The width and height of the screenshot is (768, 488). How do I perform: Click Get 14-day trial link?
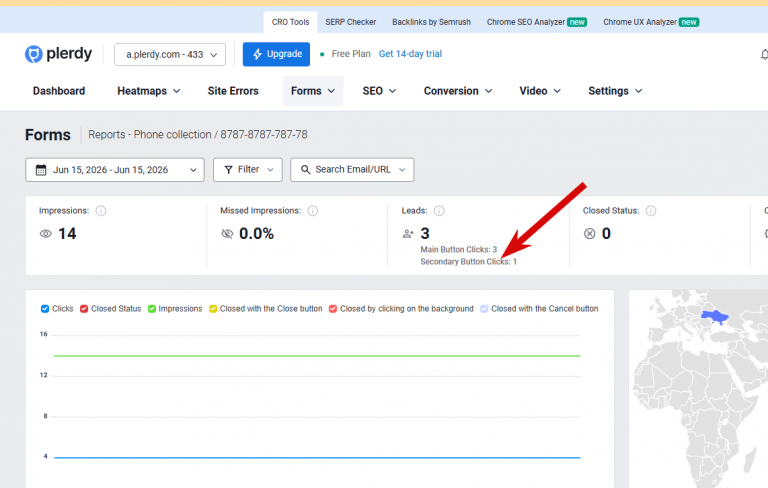(x=410, y=54)
